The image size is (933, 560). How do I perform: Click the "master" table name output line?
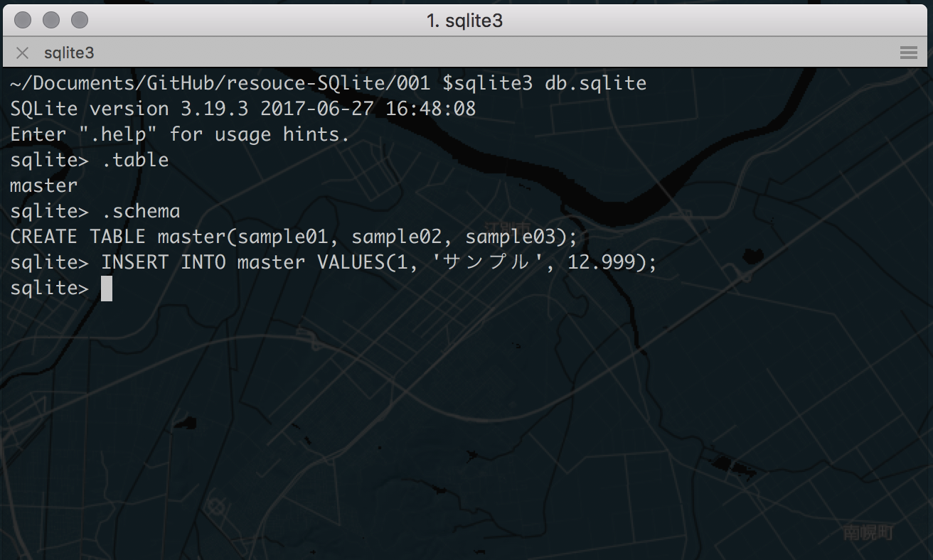(x=44, y=185)
